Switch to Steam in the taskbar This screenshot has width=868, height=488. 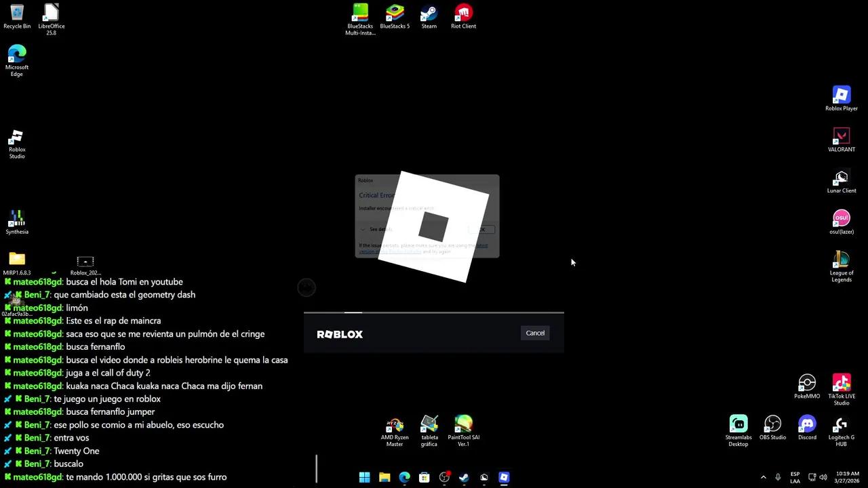pyautogui.click(x=464, y=477)
